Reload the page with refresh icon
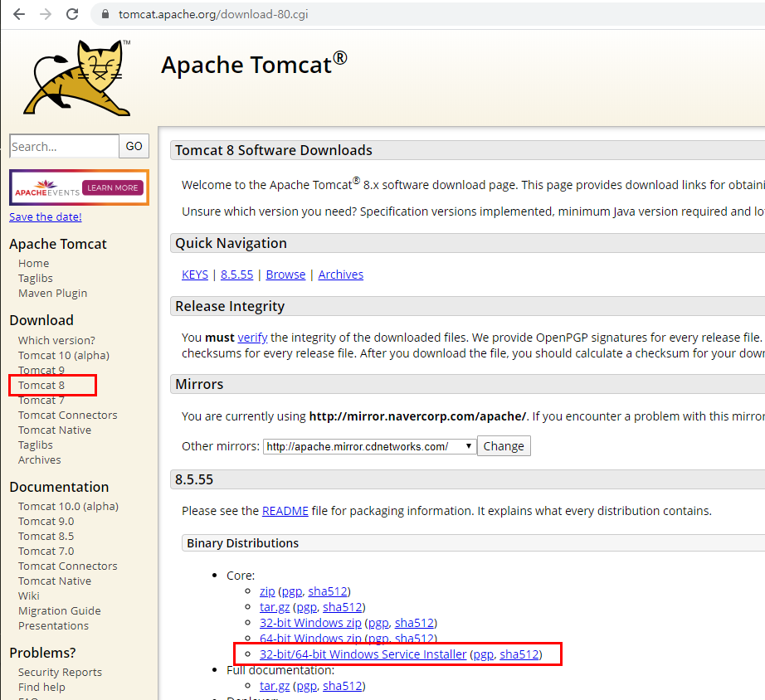This screenshot has width=765, height=700. pos(72,14)
